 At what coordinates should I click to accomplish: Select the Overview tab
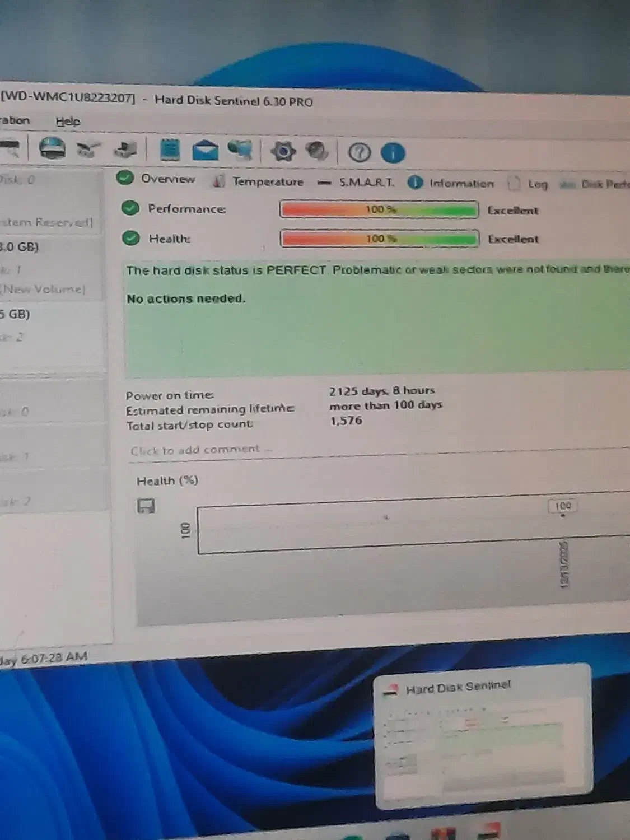tap(167, 179)
